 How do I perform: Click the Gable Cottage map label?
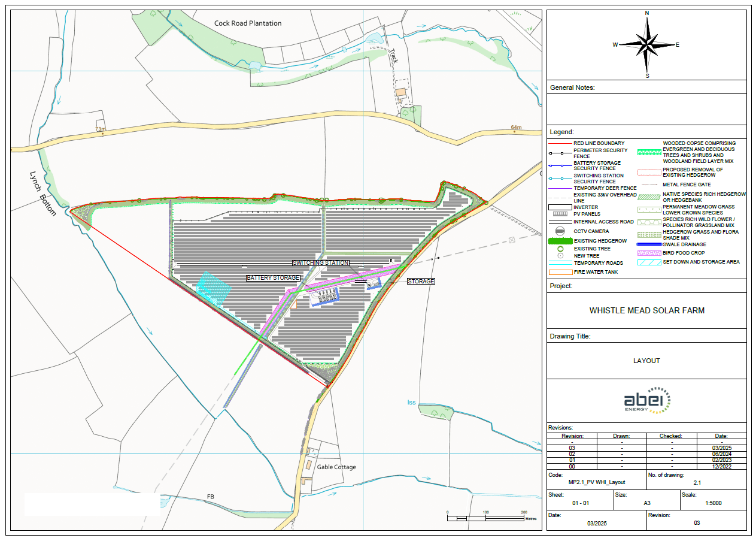point(336,467)
